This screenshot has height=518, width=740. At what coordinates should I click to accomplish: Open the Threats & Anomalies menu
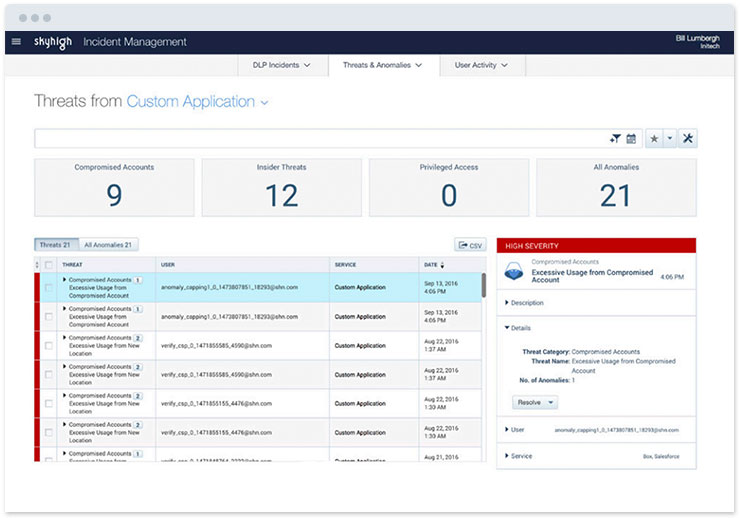click(x=383, y=65)
